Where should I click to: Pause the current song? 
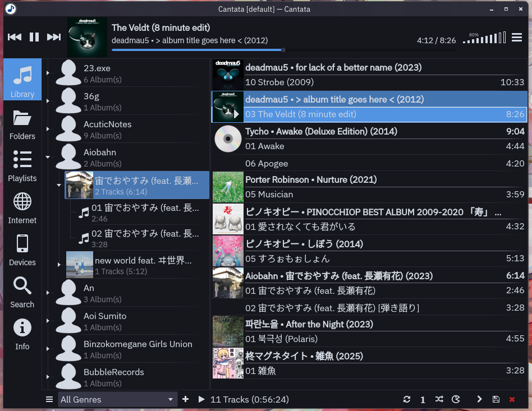pyautogui.click(x=34, y=37)
